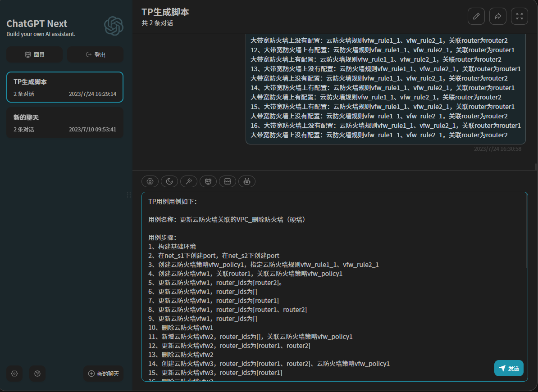Click the 新的聊天 new chat button
Image resolution: width=538 pixels, height=392 pixels.
[x=104, y=374]
